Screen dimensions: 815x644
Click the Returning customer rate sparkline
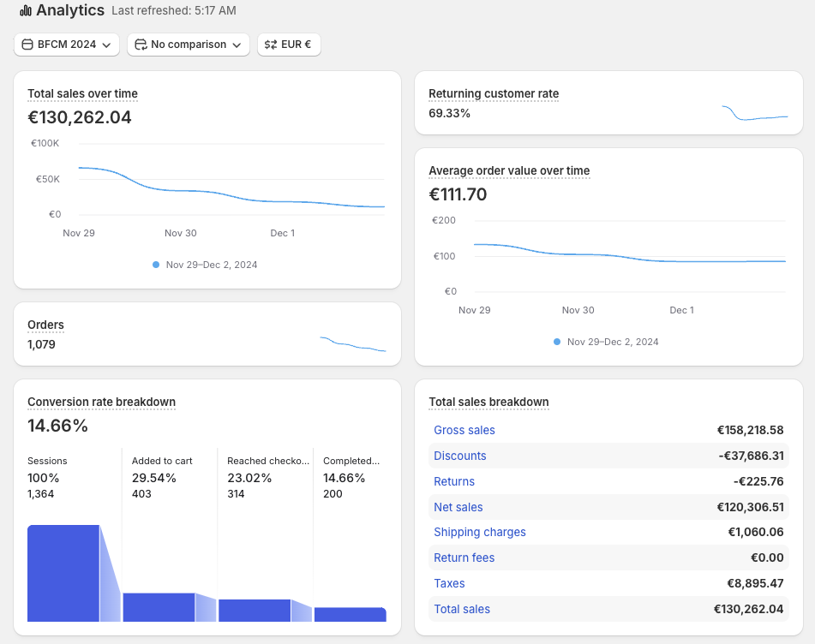pyautogui.click(x=755, y=113)
